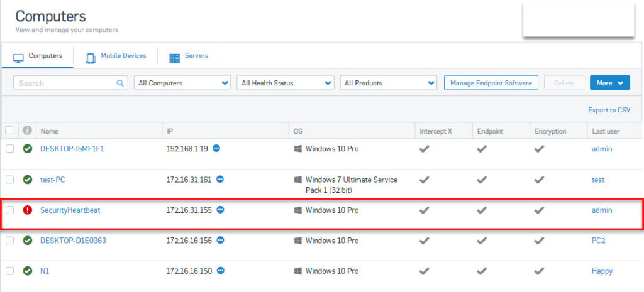
Task: Open the DESKTOP-I5MF1F1 computer link
Action: [72, 149]
